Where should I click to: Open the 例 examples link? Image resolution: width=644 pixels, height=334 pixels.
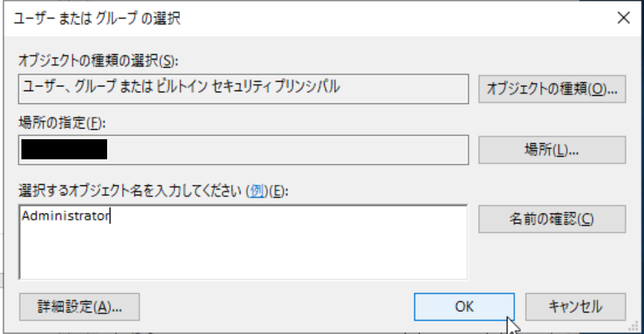(257, 191)
